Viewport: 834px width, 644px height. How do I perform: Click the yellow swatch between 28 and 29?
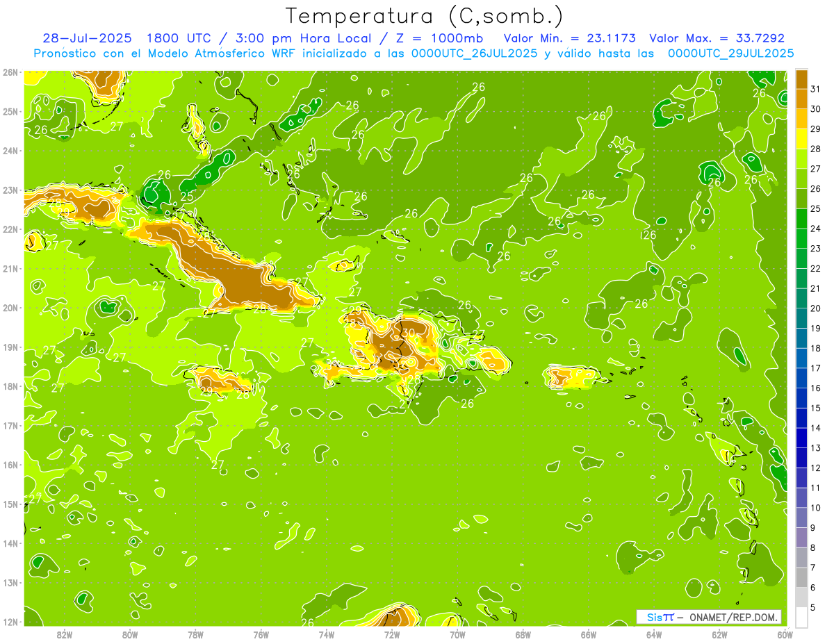click(801, 140)
